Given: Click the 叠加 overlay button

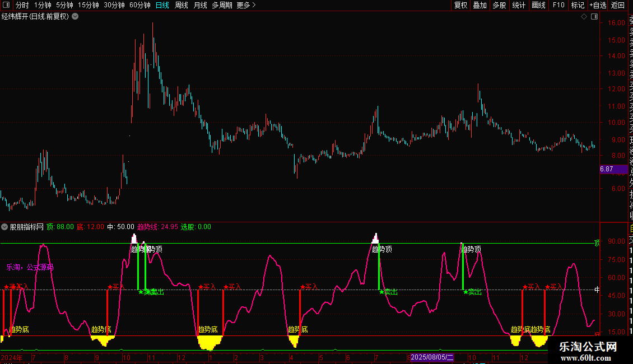Looking at the screenshot, I should click(x=480, y=5).
